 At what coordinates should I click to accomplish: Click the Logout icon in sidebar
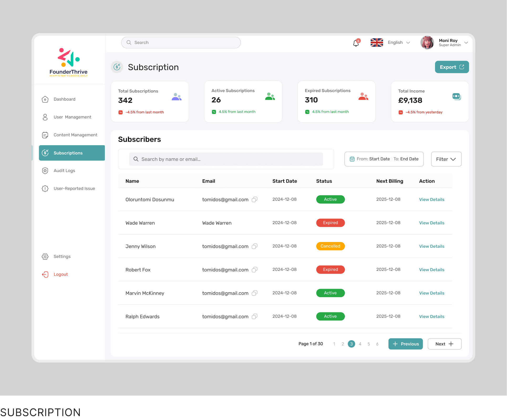pyautogui.click(x=45, y=274)
